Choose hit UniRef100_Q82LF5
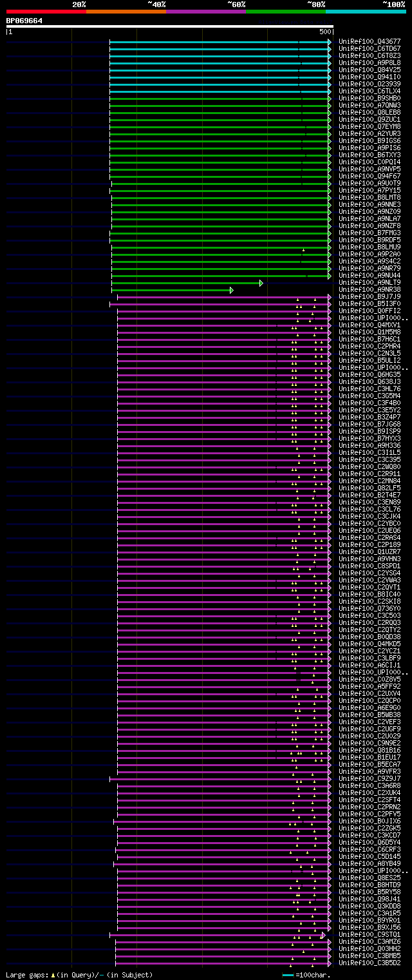The height and width of the screenshot is (980, 412). [370, 488]
